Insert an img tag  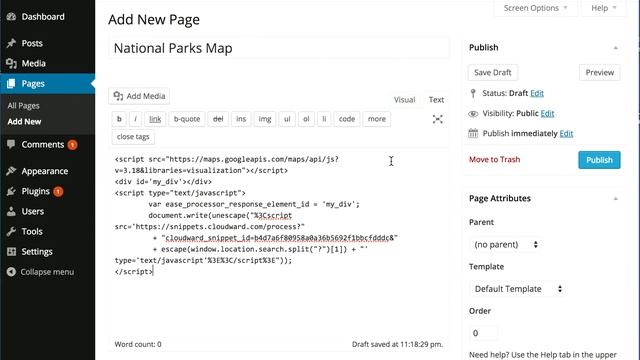tap(265, 119)
